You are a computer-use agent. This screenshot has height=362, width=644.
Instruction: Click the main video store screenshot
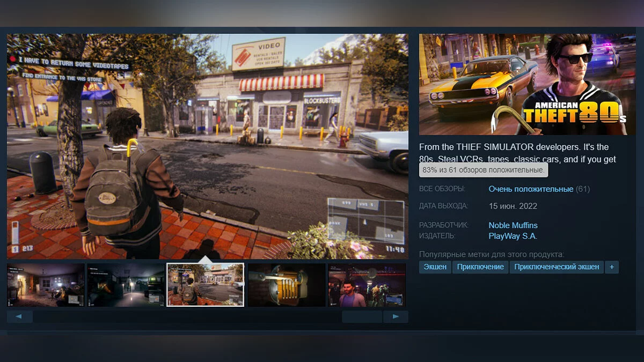point(208,146)
